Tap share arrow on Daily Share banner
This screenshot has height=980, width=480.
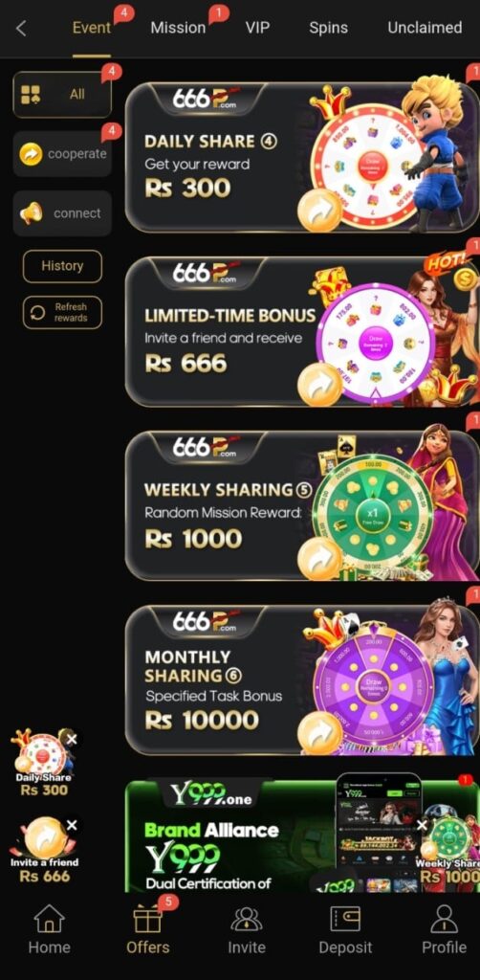pyautogui.click(x=319, y=211)
